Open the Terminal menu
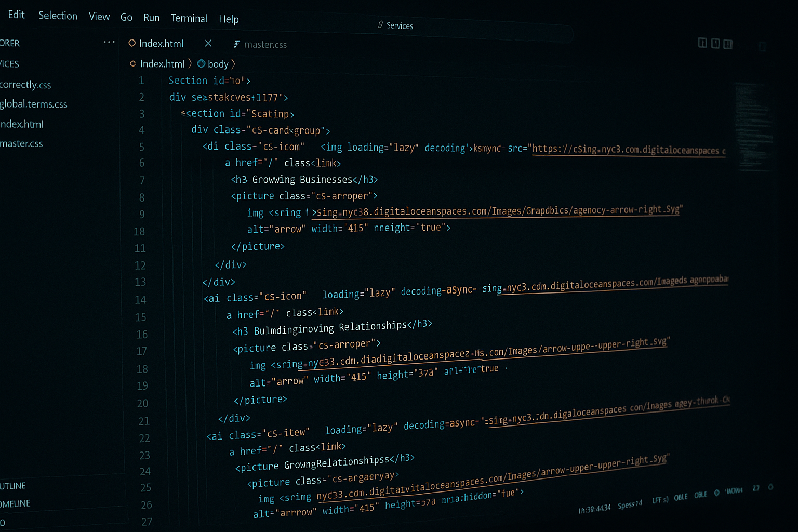This screenshot has width=798, height=532. point(189,18)
